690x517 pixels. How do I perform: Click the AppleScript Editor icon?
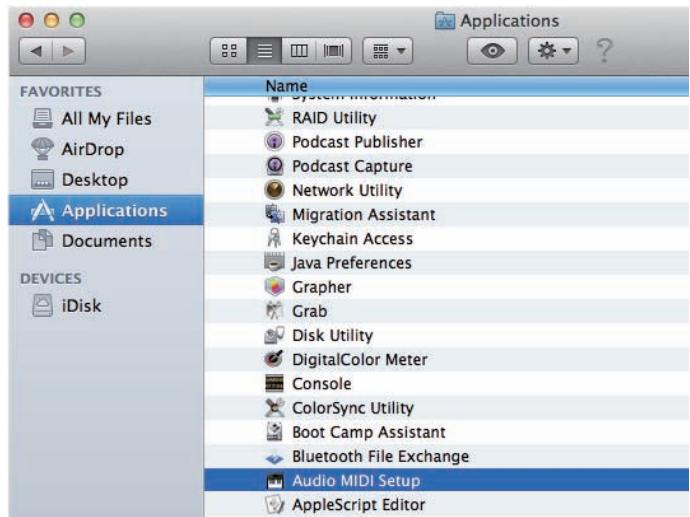tap(274, 505)
